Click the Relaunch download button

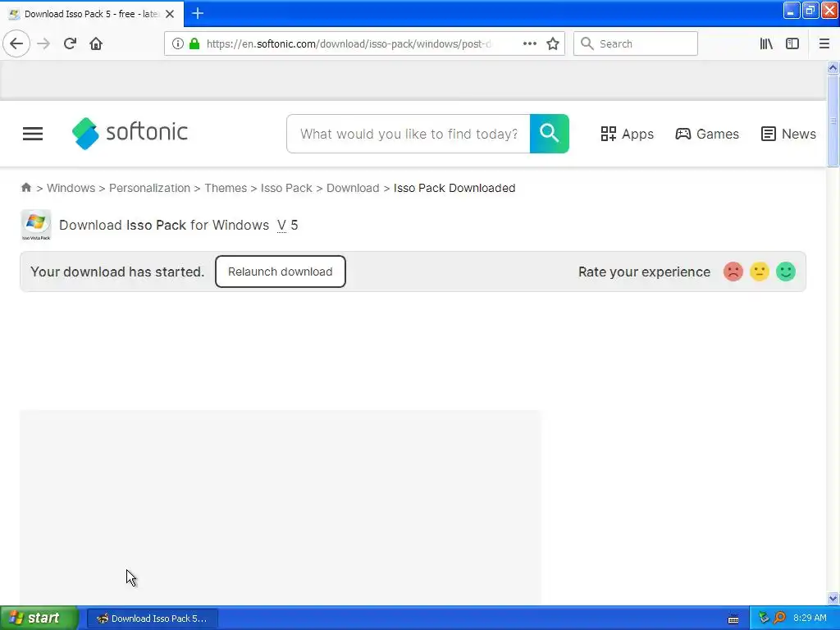coord(281,272)
